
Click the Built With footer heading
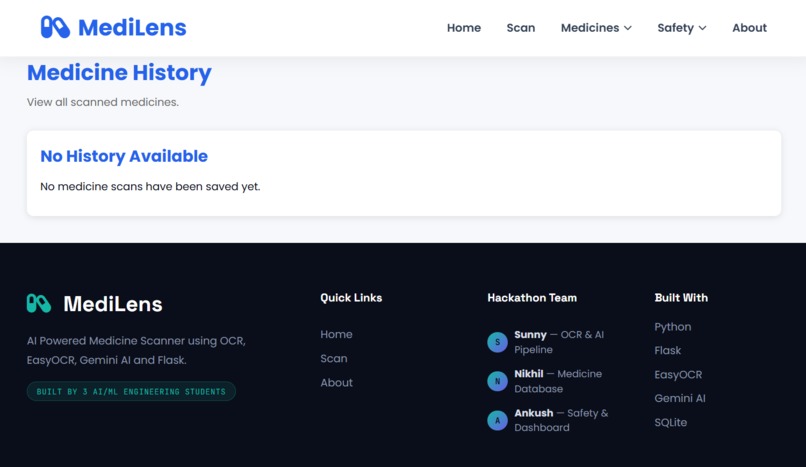pos(681,298)
